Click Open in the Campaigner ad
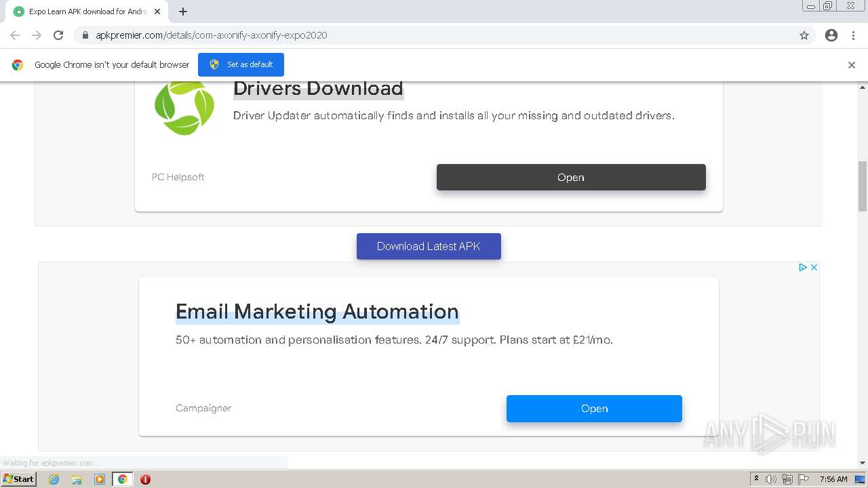 [594, 409]
